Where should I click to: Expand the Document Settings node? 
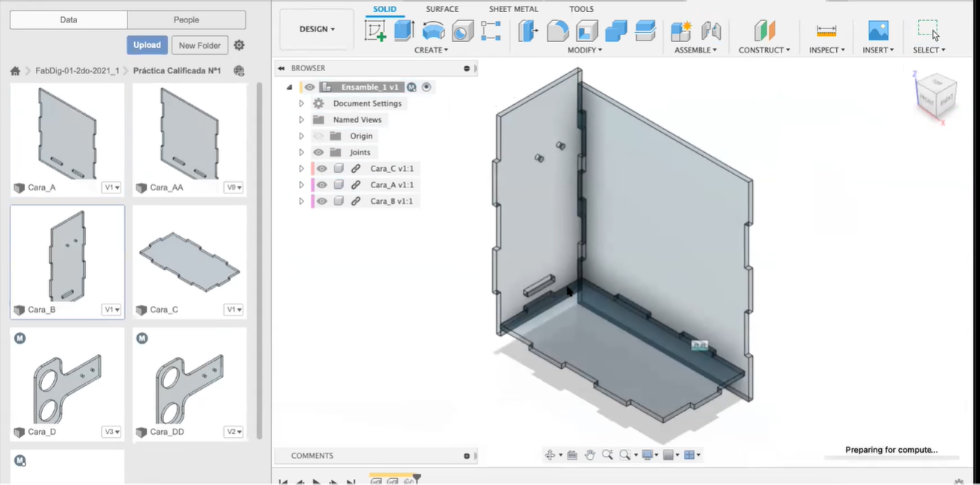pos(301,103)
